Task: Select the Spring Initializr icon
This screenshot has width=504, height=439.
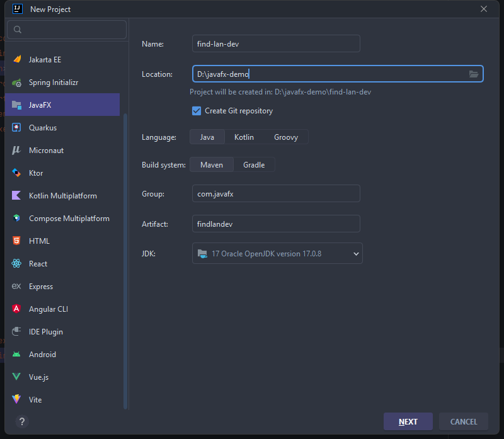Action: [x=16, y=83]
